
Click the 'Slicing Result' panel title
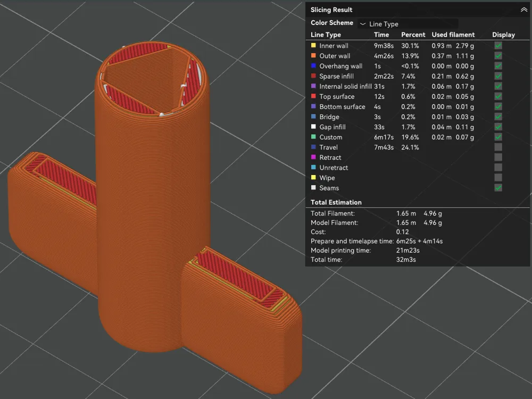[x=331, y=10]
